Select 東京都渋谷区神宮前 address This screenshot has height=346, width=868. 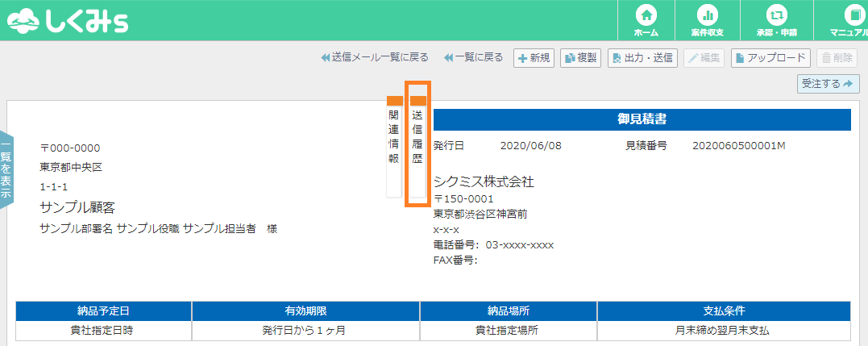pos(480,215)
